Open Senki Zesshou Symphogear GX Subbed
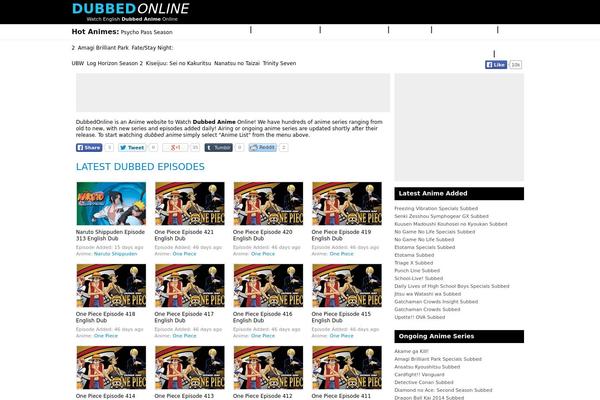 442,216
